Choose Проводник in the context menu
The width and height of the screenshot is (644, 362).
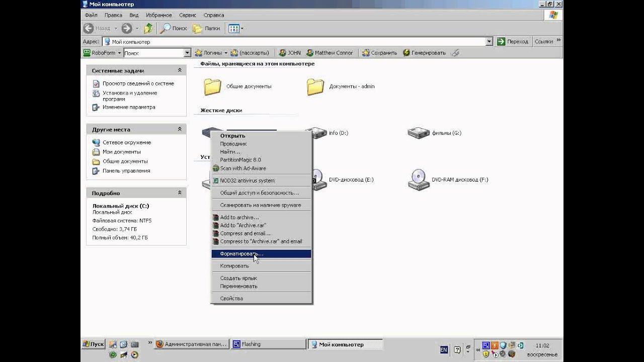click(262, 144)
